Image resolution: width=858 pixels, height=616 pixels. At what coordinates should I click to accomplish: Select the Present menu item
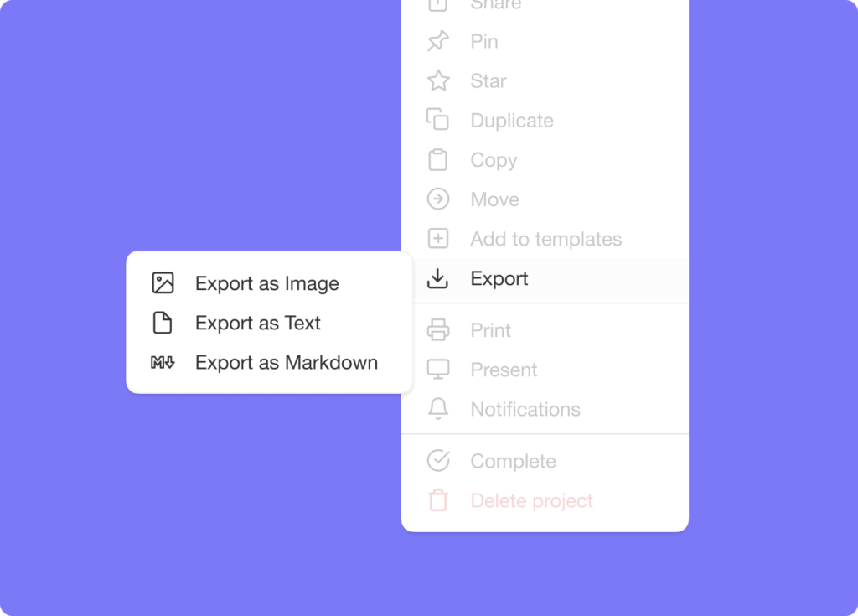click(504, 370)
